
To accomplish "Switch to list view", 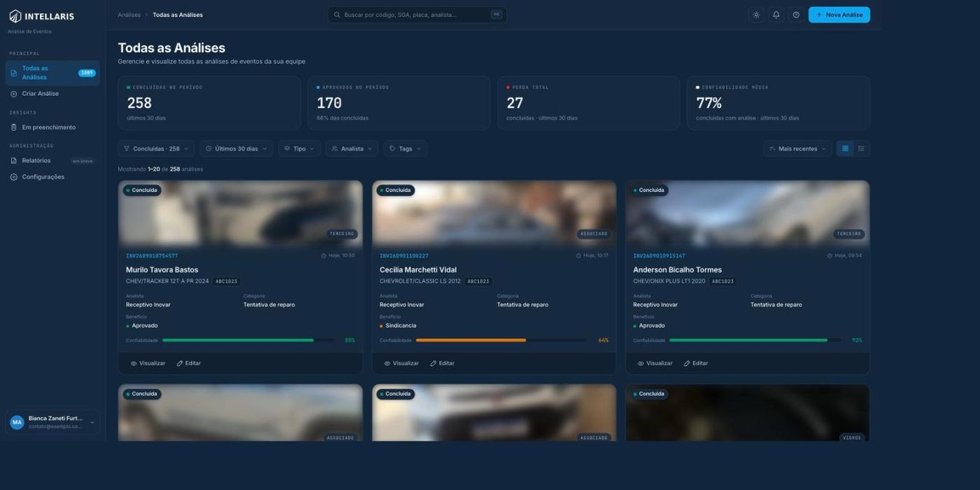I will 862,148.
